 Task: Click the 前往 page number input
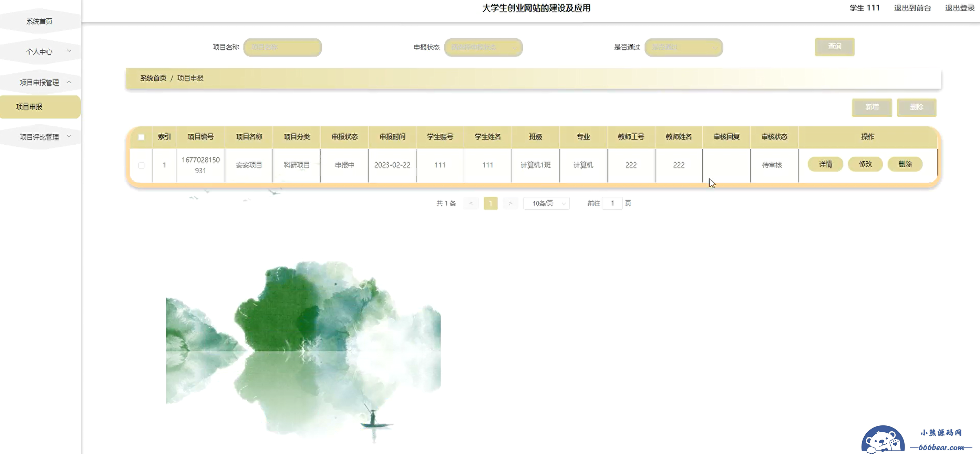coord(612,203)
